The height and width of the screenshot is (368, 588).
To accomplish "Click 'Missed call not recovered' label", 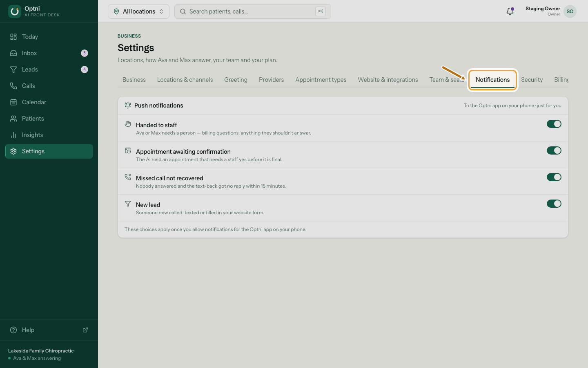I will 169,178.
